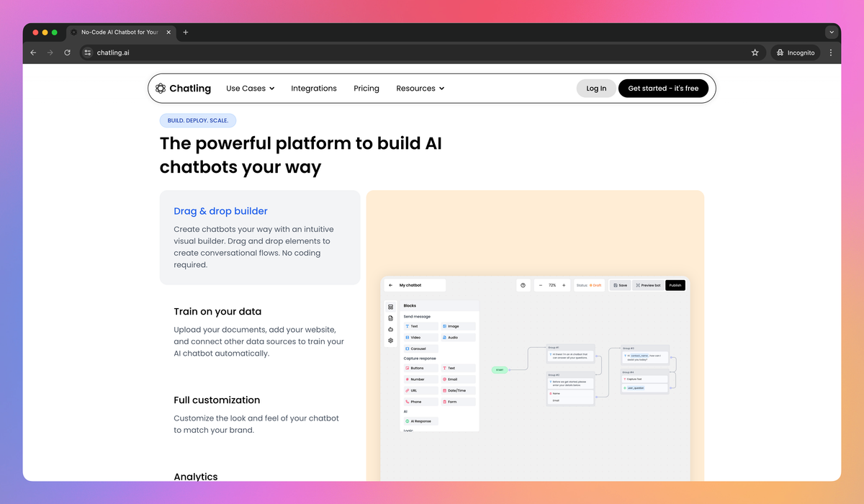Click the settings gear sidebar icon
Image resolution: width=864 pixels, height=504 pixels.
coord(390,341)
